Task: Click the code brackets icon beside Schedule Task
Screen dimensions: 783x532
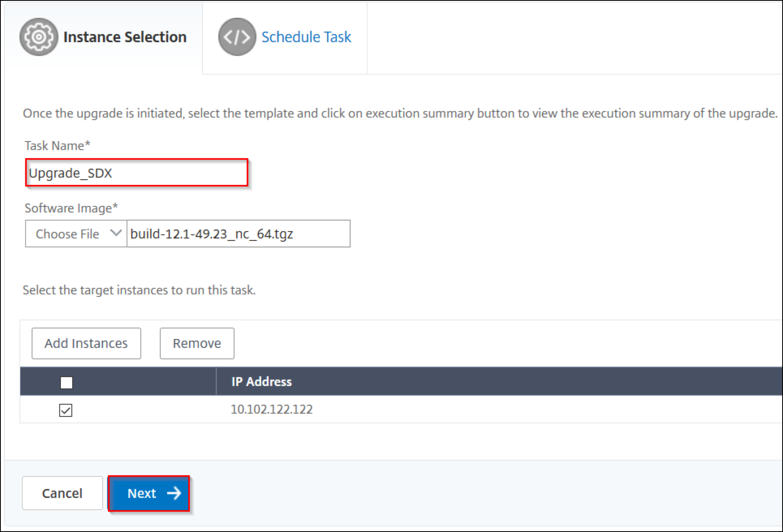Action: [237, 37]
